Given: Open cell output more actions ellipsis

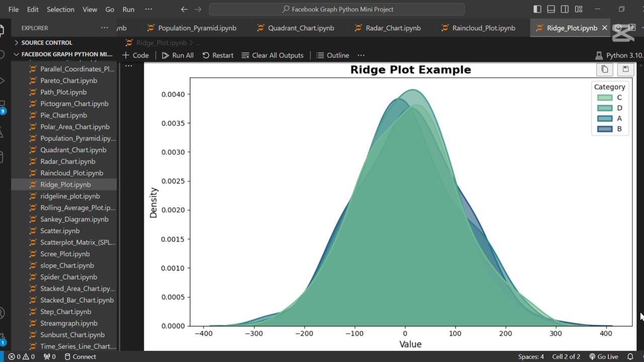Looking at the screenshot, I should coord(129,66).
